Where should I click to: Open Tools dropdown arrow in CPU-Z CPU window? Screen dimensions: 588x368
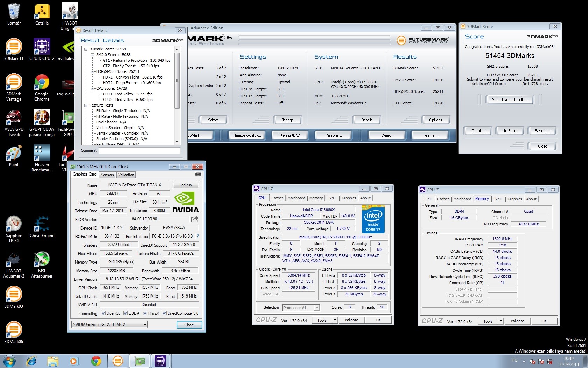[335, 320]
